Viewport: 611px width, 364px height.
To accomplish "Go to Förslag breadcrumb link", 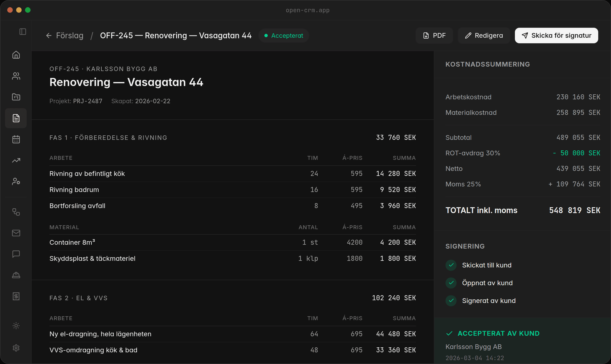I will pyautogui.click(x=70, y=36).
